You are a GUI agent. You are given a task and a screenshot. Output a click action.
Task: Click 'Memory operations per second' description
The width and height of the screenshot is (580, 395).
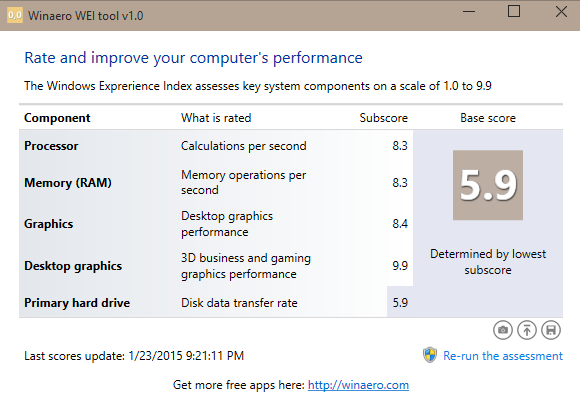pyautogui.click(x=243, y=182)
